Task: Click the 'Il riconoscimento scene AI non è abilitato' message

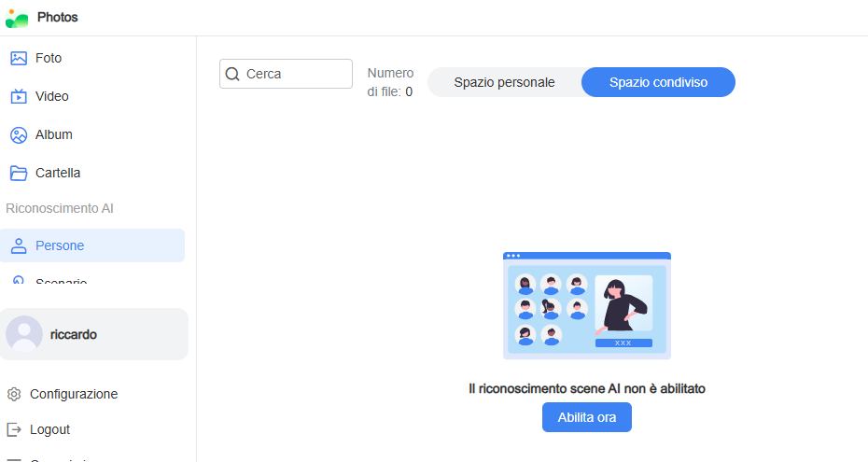Action: (x=587, y=389)
